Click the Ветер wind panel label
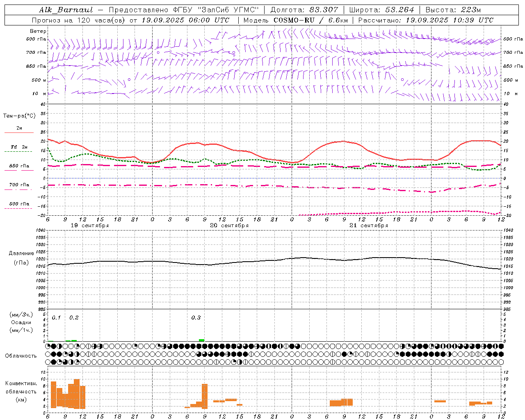 [x=38, y=31]
